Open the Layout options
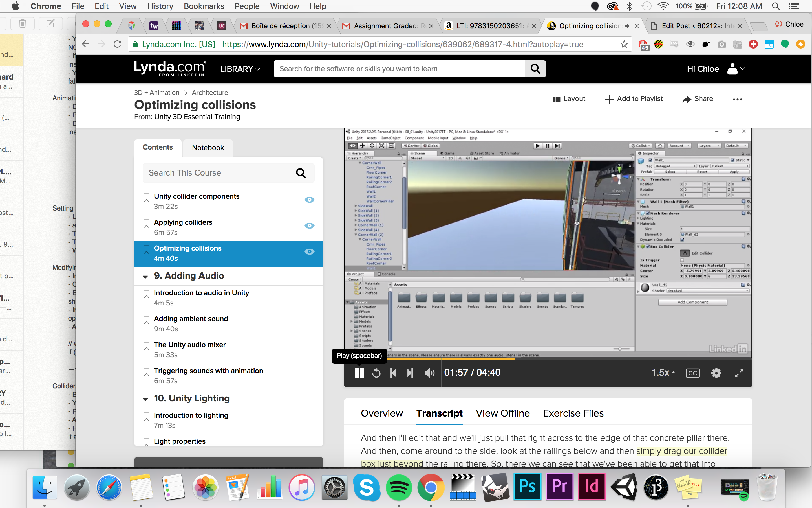 (x=569, y=99)
